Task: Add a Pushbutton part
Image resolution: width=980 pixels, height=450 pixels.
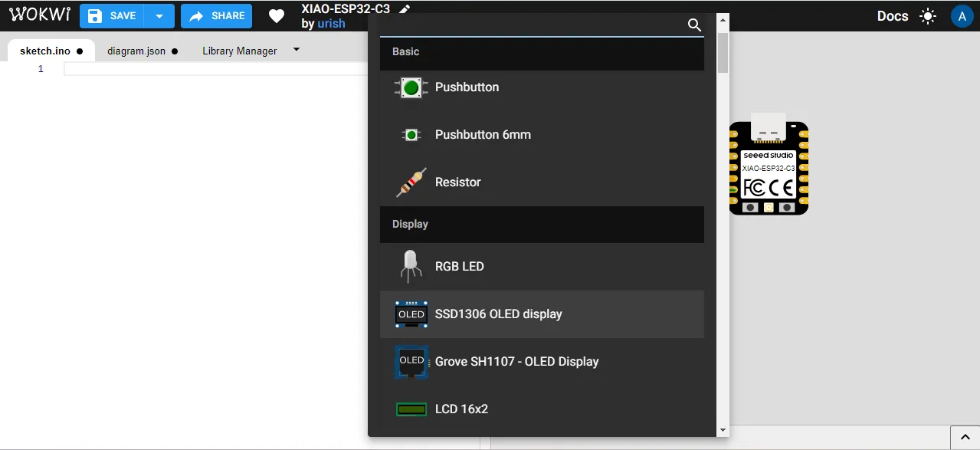Action: [542, 87]
